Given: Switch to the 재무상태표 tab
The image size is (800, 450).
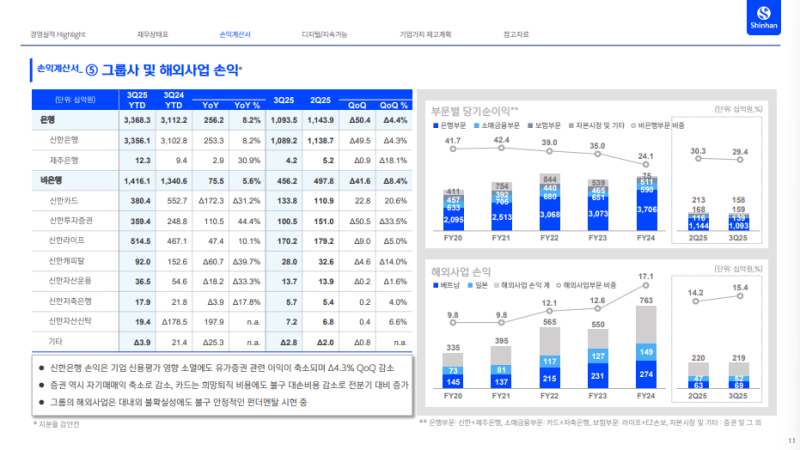Looking at the screenshot, I should pyautogui.click(x=152, y=35).
